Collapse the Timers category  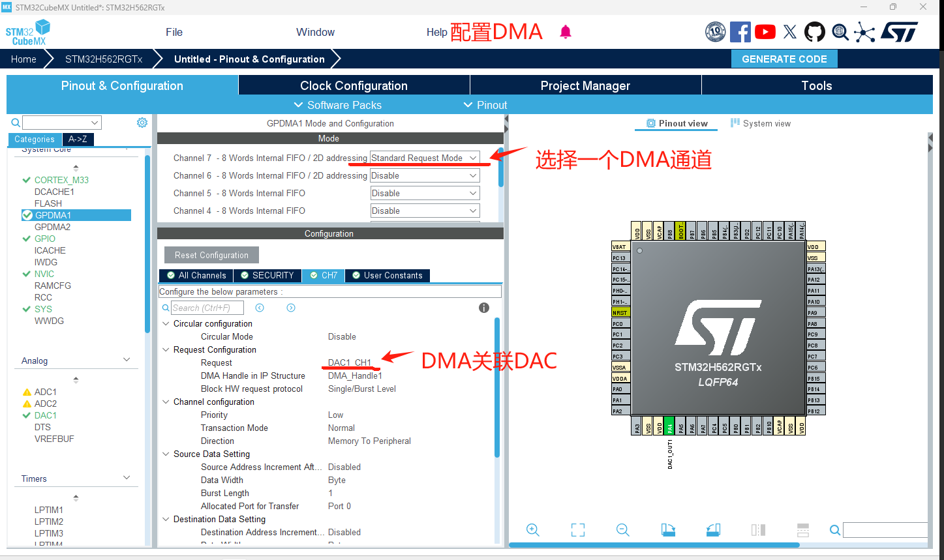pyautogui.click(x=127, y=478)
